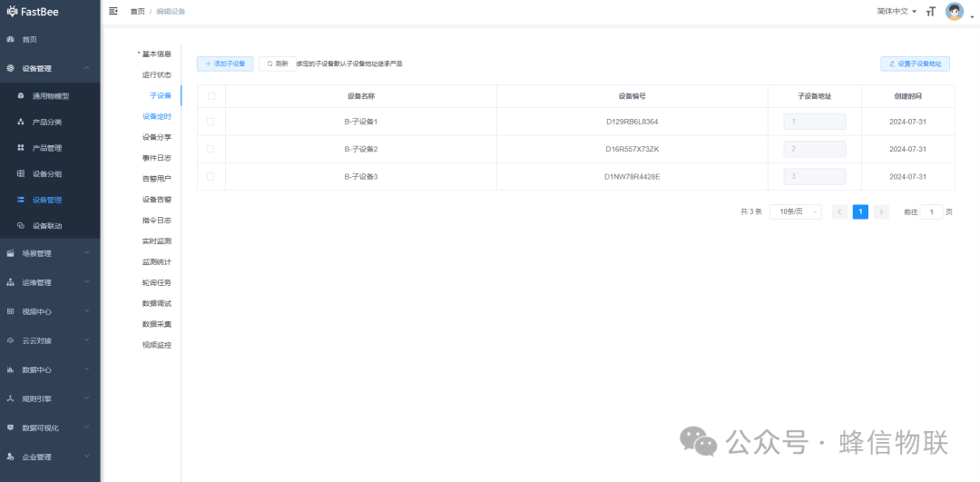Expand the 规则引擎 sidebar group chevron
Viewport: 980px width, 482px height.
point(87,398)
